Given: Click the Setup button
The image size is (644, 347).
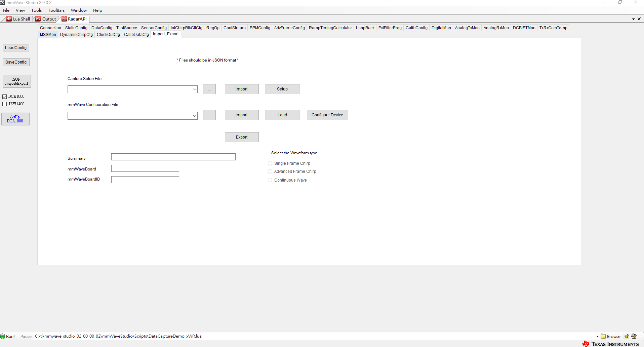Looking at the screenshot, I should coord(282,89).
